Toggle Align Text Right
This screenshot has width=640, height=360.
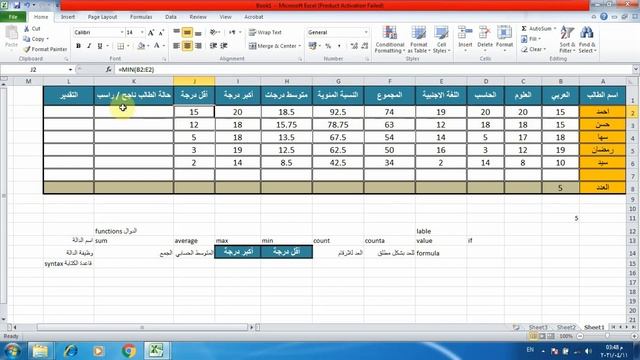coord(198,46)
